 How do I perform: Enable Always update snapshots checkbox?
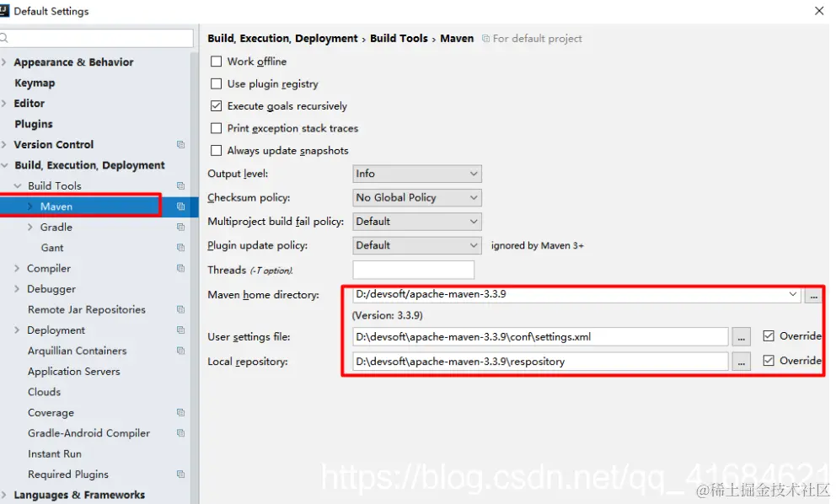tap(216, 150)
